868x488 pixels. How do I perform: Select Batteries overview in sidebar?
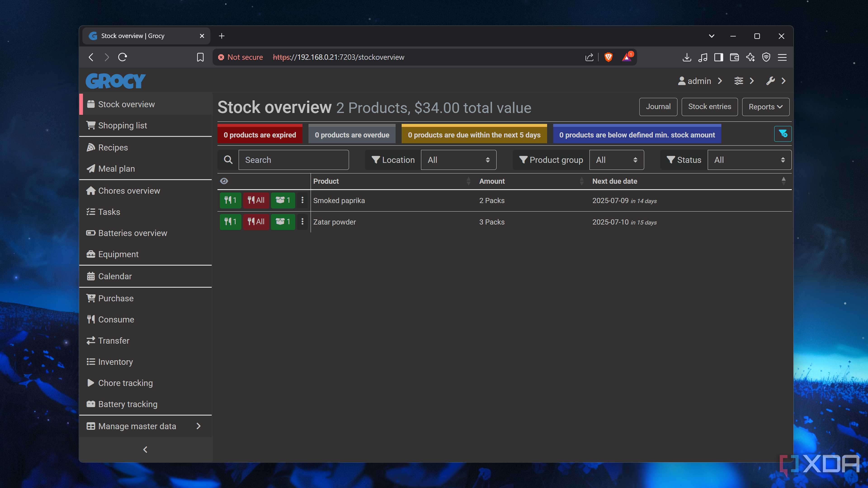[x=145, y=233]
